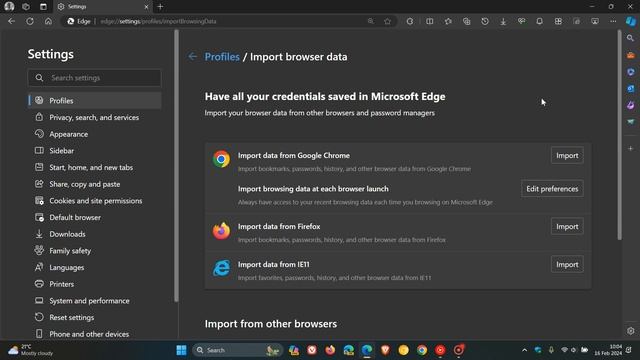Launch Brave browser from the taskbar
Screen dimensions: 640x360
coord(385,350)
